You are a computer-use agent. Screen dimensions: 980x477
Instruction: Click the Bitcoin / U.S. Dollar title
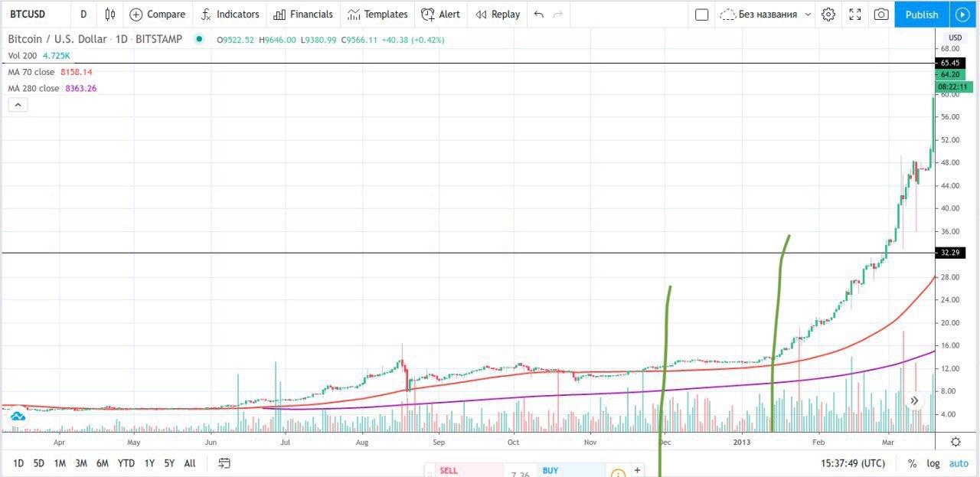pos(59,39)
